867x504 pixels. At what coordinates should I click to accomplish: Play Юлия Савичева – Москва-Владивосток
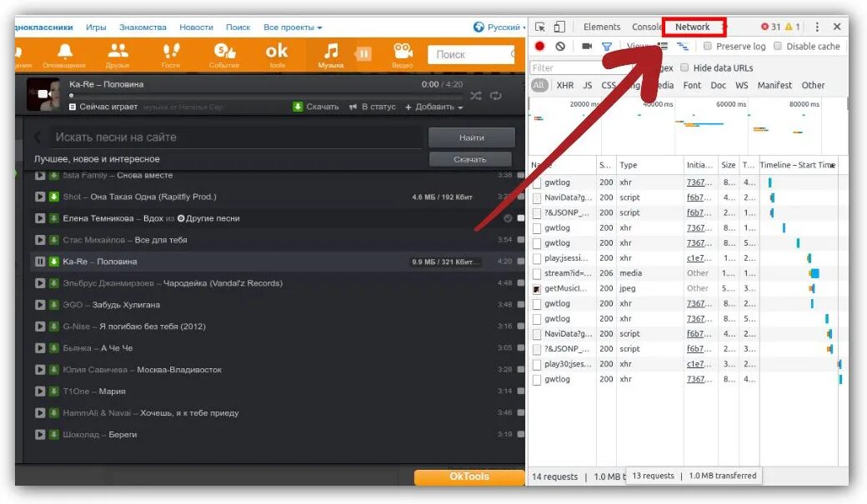40,369
